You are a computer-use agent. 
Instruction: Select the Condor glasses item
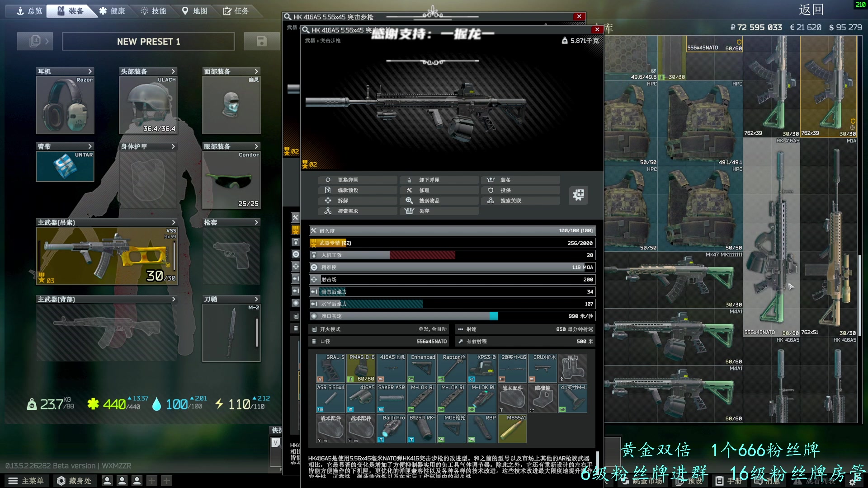231,180
